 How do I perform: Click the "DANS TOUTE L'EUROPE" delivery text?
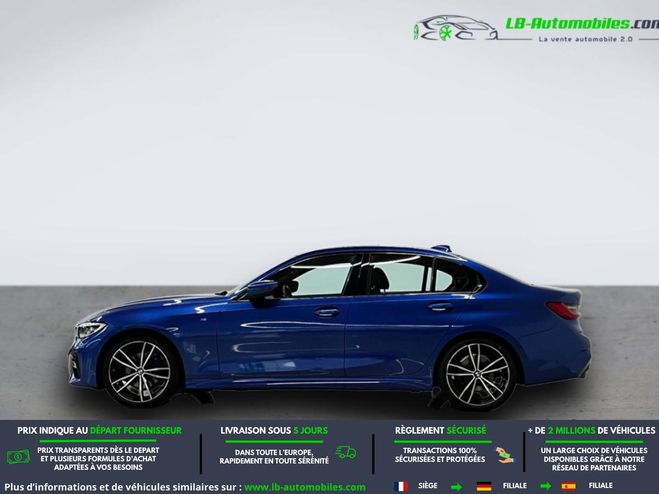pyautogui.click(x=274, y=452)
